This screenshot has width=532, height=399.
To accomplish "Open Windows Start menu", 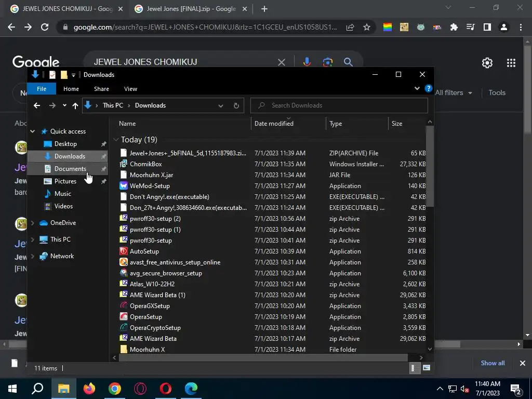I will point(12,388).
